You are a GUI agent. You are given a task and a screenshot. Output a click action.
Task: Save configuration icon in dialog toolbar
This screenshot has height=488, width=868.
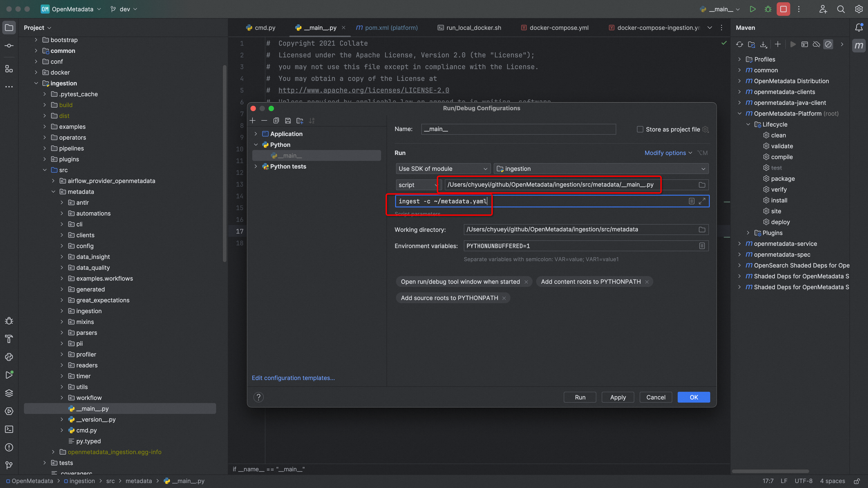pos(288,121)
